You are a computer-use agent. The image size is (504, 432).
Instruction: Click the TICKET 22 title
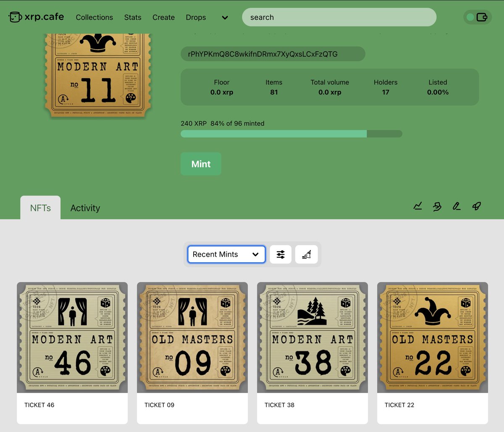click(399, 405)
